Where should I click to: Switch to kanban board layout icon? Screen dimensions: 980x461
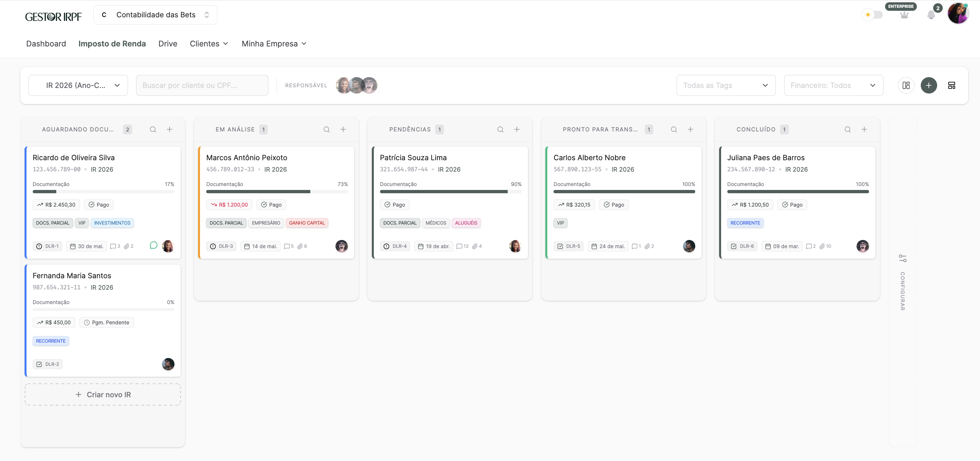coord(906,85)
